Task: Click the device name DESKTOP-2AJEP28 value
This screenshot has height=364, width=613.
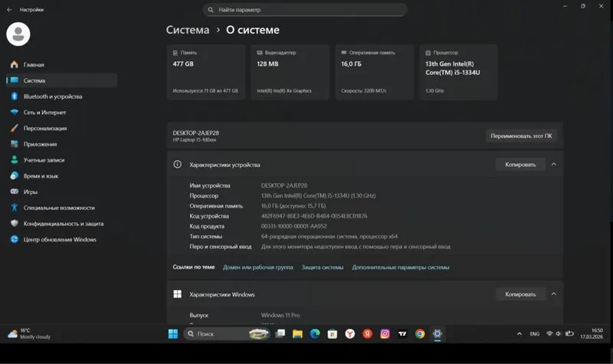Action: point(284,185)
